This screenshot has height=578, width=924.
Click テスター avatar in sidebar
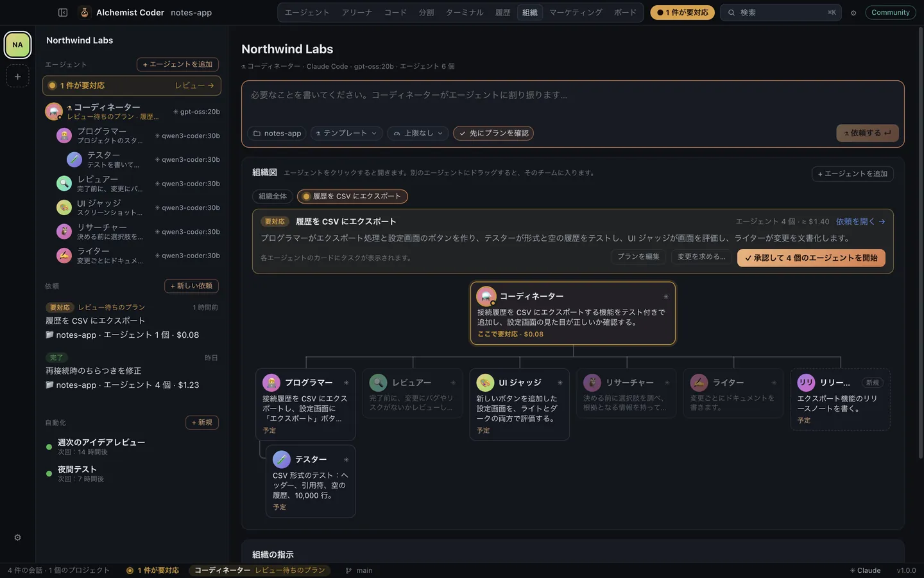[74, 159]
